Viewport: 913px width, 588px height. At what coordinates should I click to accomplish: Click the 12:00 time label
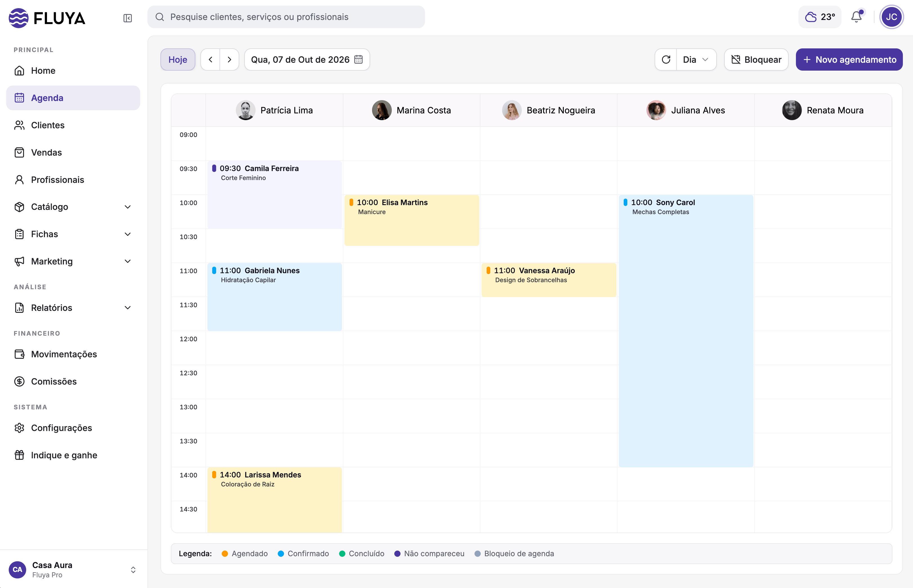pyautogui.click(x=189, y=339)
